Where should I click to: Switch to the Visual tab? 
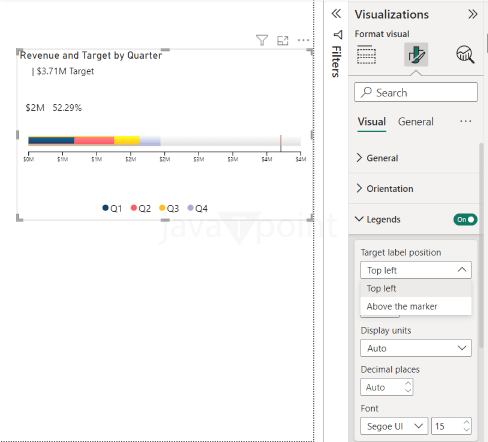(372, 122)
